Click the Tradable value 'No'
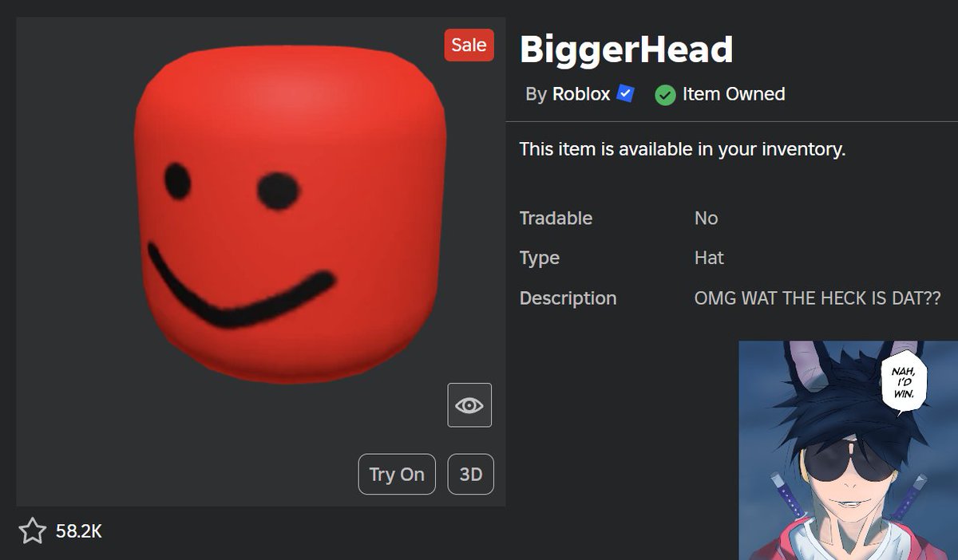 707,218
